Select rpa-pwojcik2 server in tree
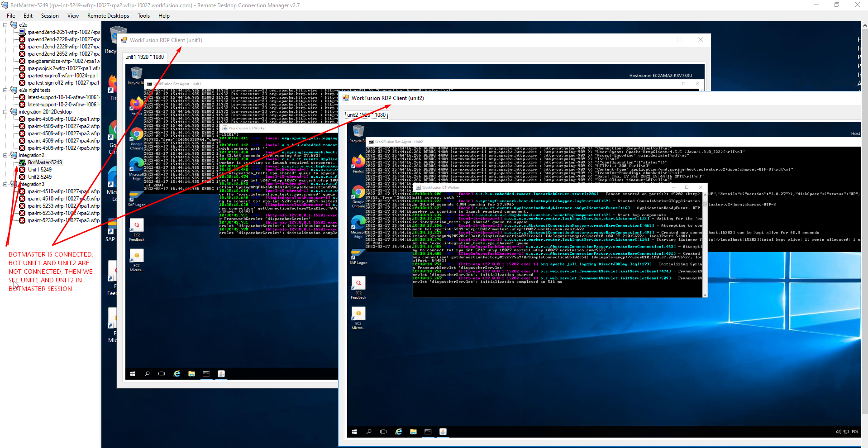The height and width of the screenshot is (448, 868). point(63,68)
